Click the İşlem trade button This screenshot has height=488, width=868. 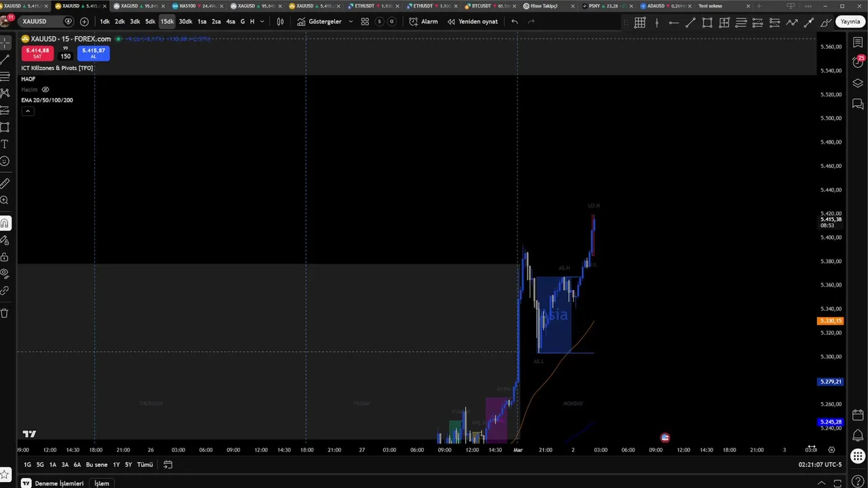[x=102, y=483]
